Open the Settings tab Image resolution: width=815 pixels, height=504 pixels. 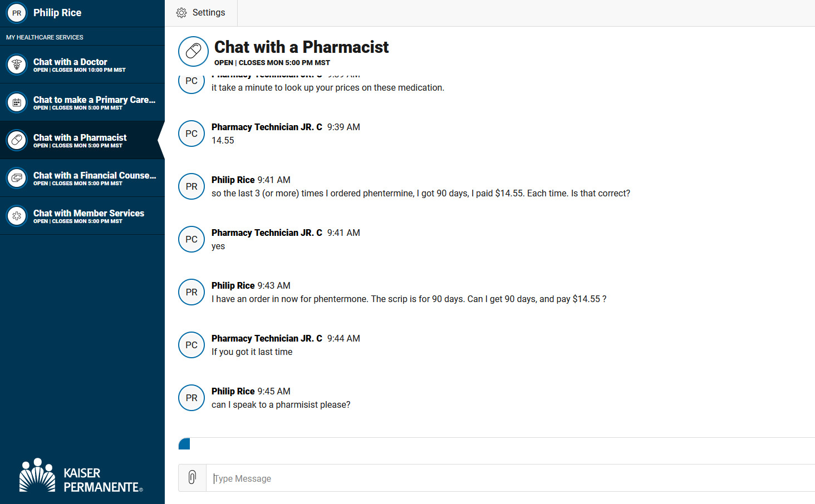click(x=201, y=13)
